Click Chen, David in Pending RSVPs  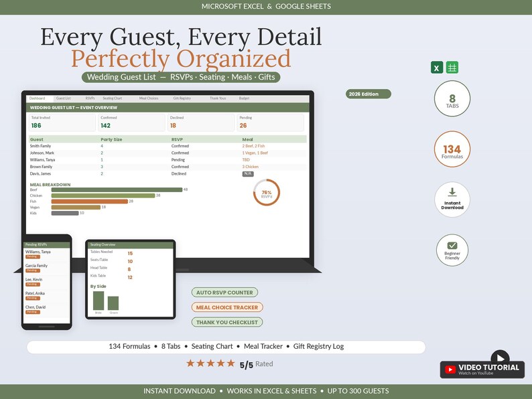[36, 307]
